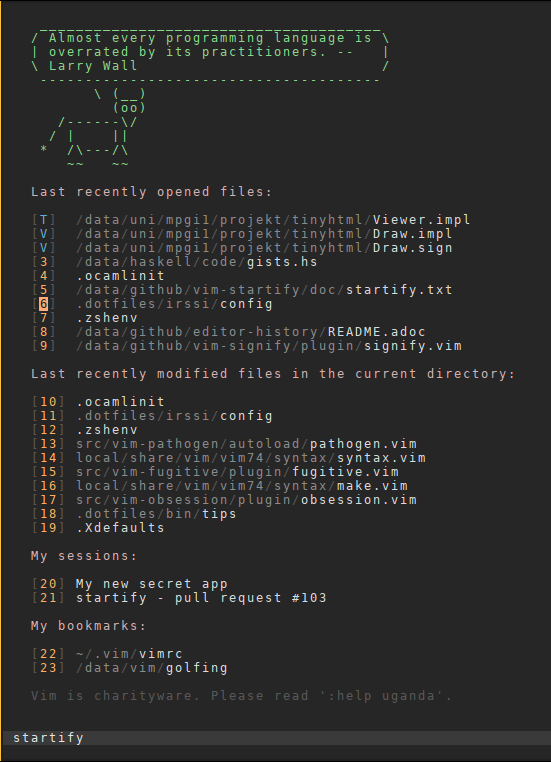Open signify.vim plugin file entry
The image size is (551, 762).
tap(246, 346)
